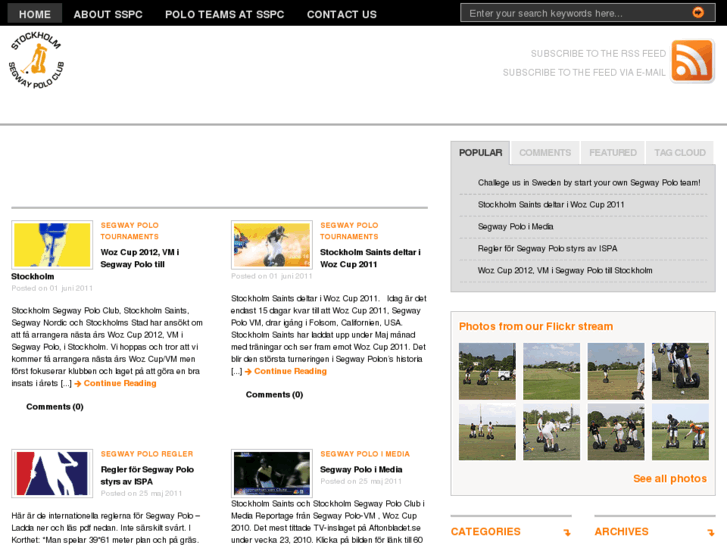The image size is (727, 545).
Task: Expand the Archives section arrow
Action: (711, 532)
